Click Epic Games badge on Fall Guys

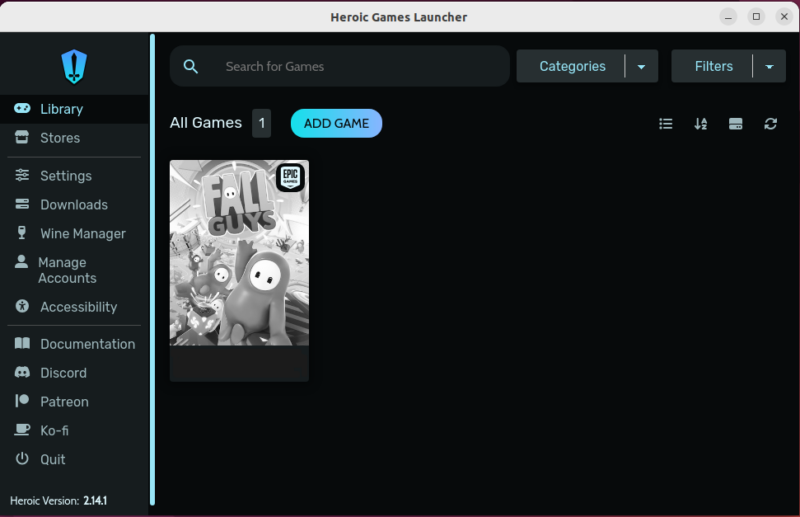[290, 178]
